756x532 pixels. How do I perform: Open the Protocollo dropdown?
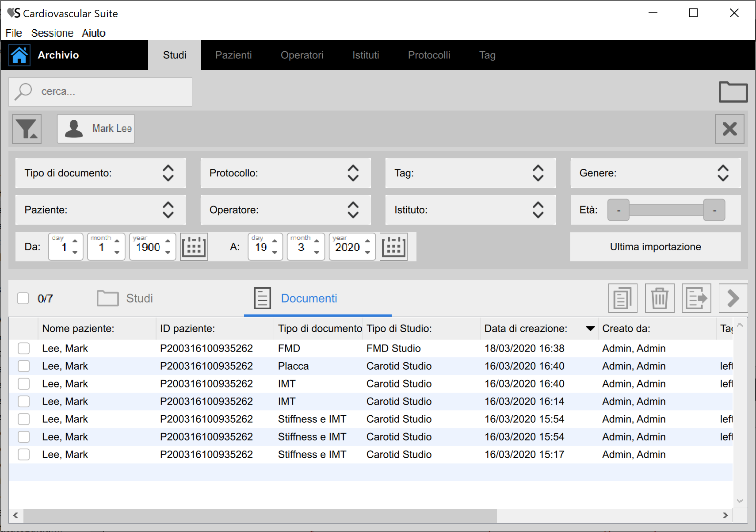pos(286,173)
